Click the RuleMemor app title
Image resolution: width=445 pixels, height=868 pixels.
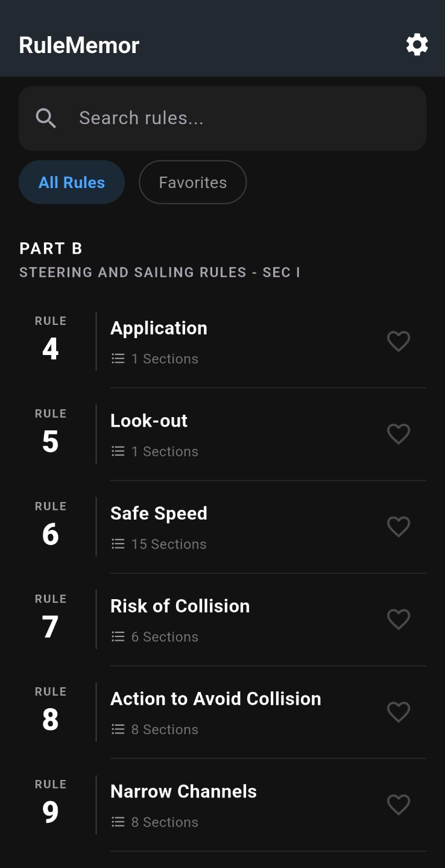pyautogui.click(x=79, y=45)
